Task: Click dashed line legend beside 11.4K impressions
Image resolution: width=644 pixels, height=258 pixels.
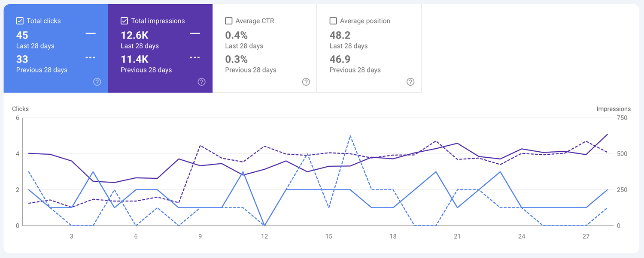Action: pos(195,57)
